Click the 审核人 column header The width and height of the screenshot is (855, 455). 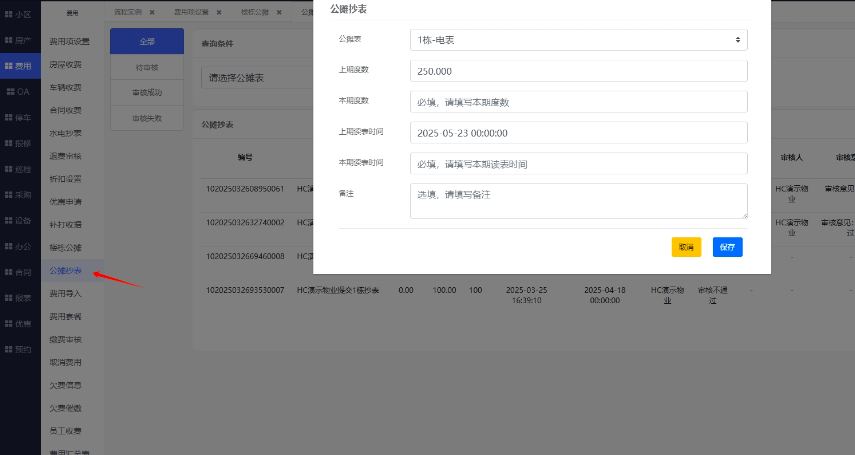pos(791,157)
